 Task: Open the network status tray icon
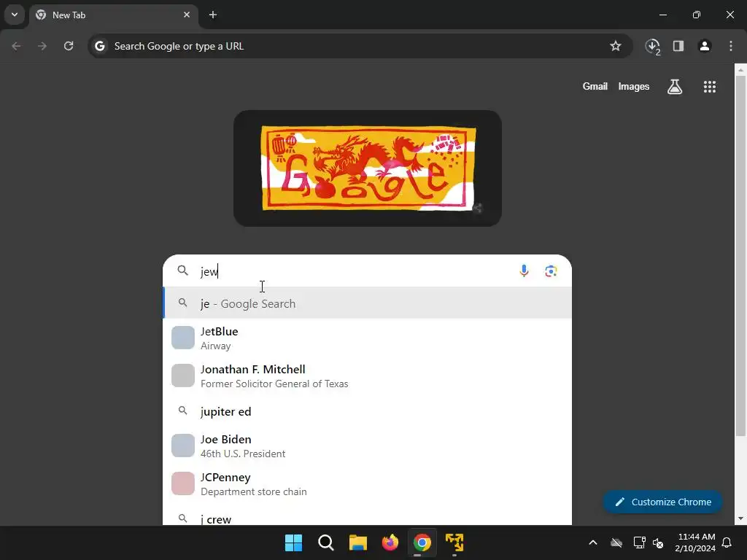[x=639, y=542]
